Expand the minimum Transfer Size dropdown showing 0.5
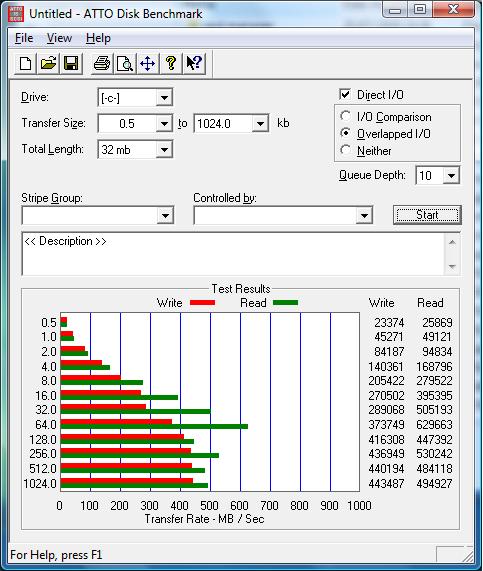This screenshot has height=571, width=483. pyautogui.click(x=164, y=124)
